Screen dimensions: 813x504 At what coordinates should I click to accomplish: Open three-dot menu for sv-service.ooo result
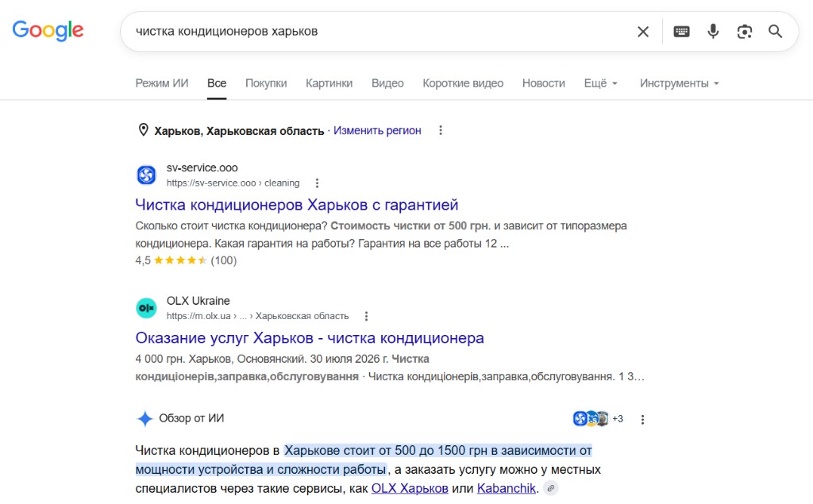(x=317, y=183)
